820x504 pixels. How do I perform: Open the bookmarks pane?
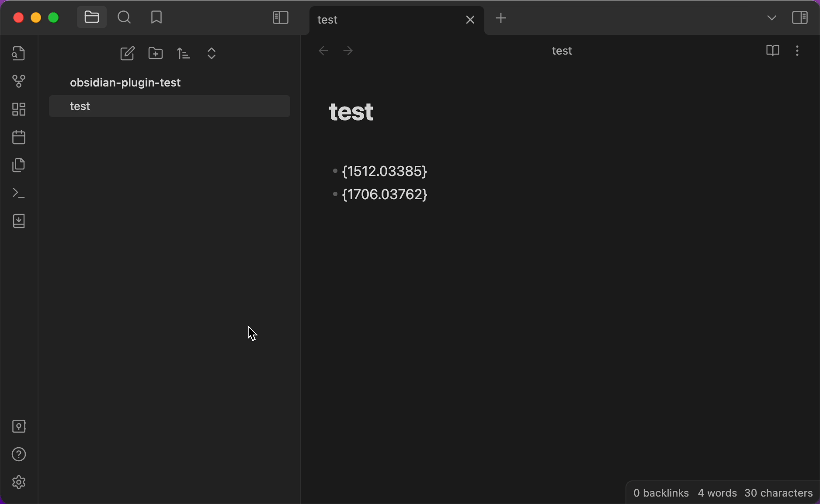coord(156,17)
